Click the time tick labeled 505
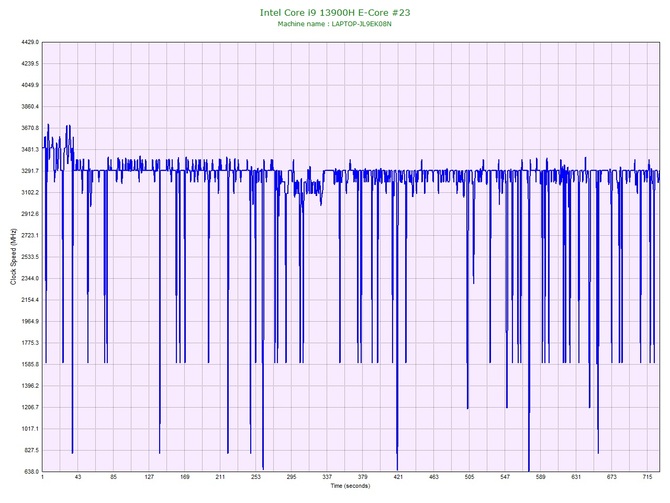 pos(469,477)
